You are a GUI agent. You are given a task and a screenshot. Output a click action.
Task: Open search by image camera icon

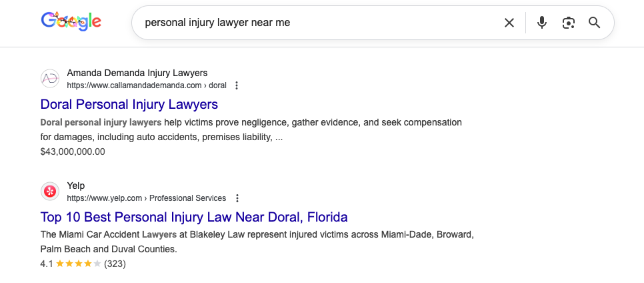[568, 23]
